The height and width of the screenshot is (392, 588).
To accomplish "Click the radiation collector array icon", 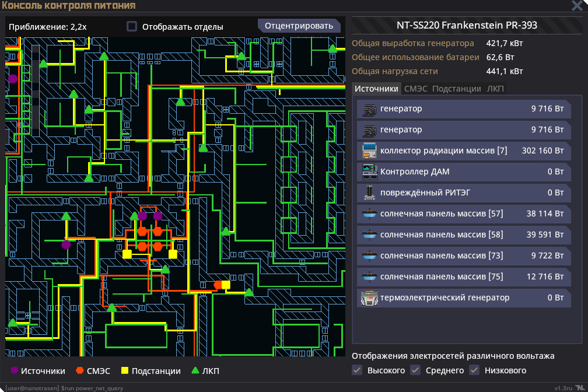I will [x=370, y=150].
